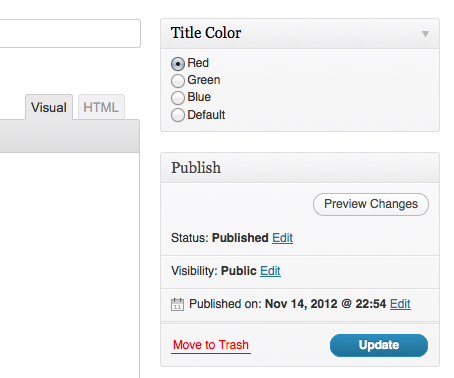Click inside the post title field

(70, 33)
